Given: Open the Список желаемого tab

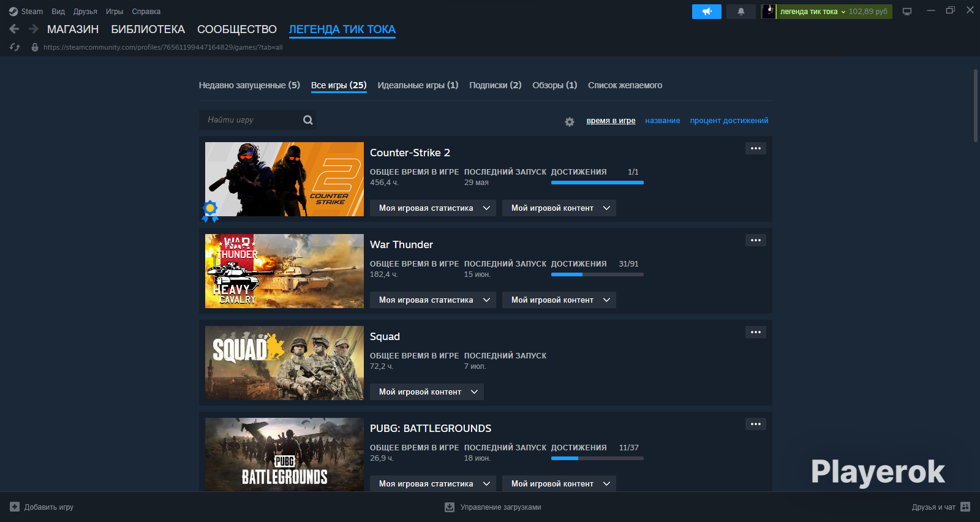Looking at the screenshot, I should coord(625,85).
